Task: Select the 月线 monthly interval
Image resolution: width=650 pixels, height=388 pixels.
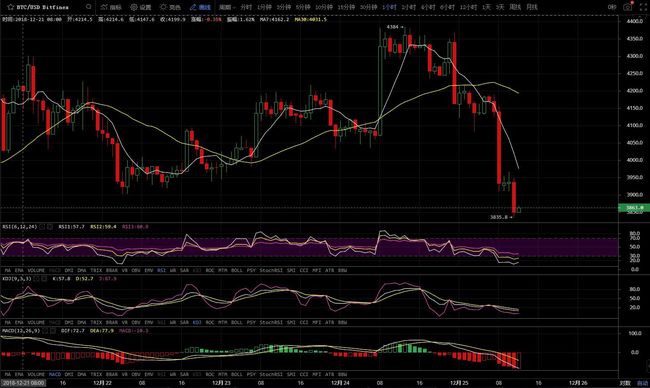Action: (532, 7)
